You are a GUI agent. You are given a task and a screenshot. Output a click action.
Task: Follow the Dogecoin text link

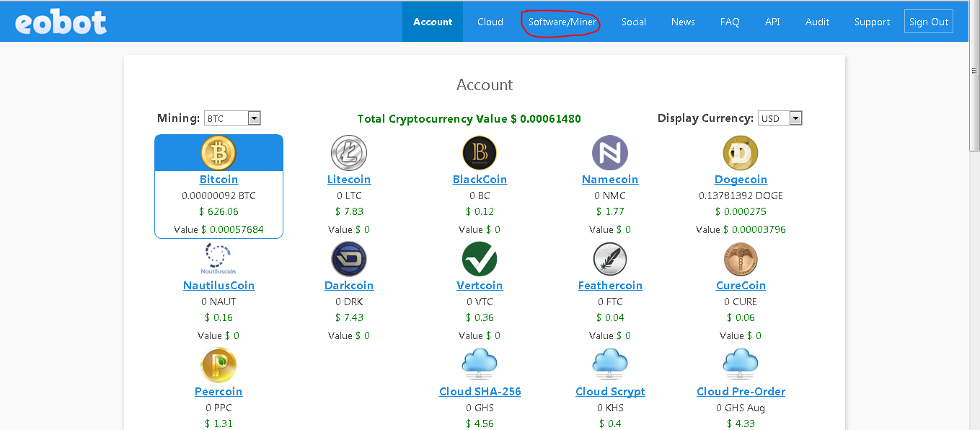click(x=741, y=179)
